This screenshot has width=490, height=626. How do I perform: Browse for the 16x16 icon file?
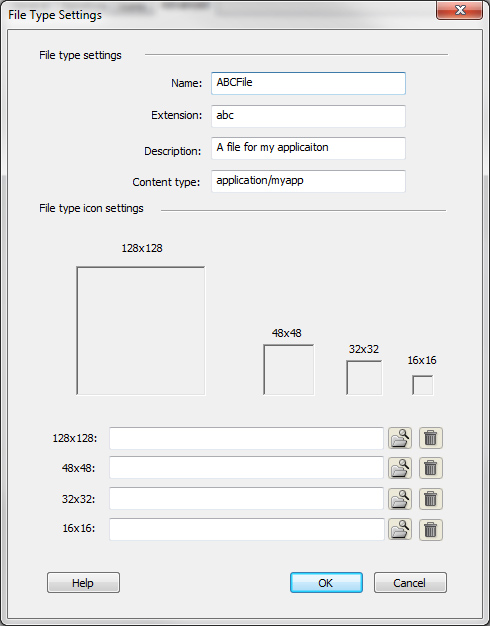(400, 529)
